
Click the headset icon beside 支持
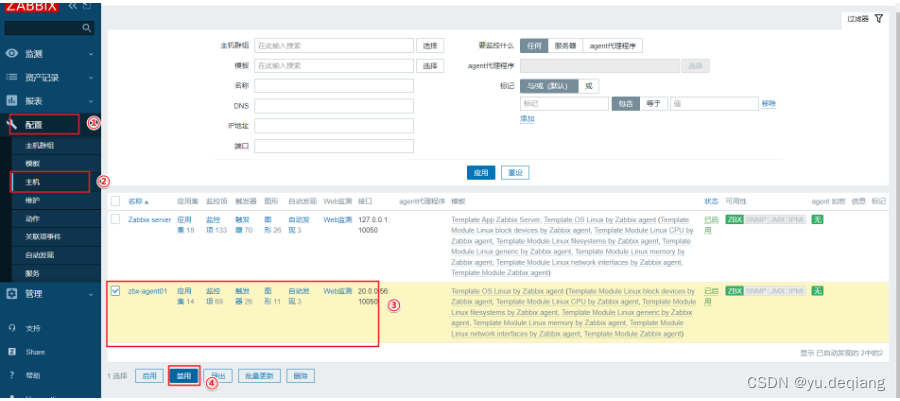pos(11,328)
